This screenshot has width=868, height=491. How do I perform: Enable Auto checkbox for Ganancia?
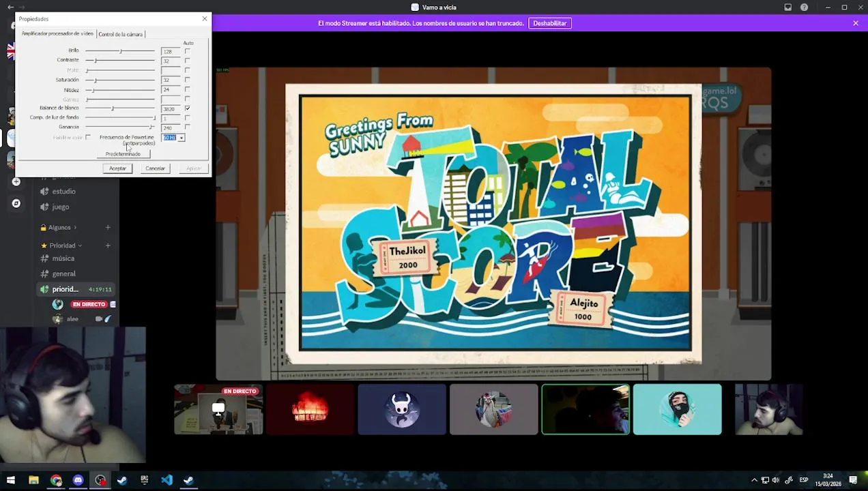pos(187,127)
